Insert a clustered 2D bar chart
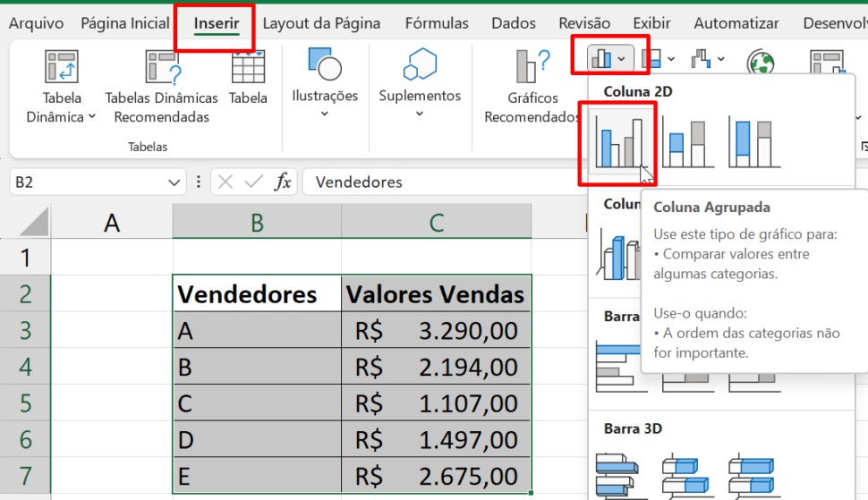This screenshot has width=868, height=500. coord(617,364)
